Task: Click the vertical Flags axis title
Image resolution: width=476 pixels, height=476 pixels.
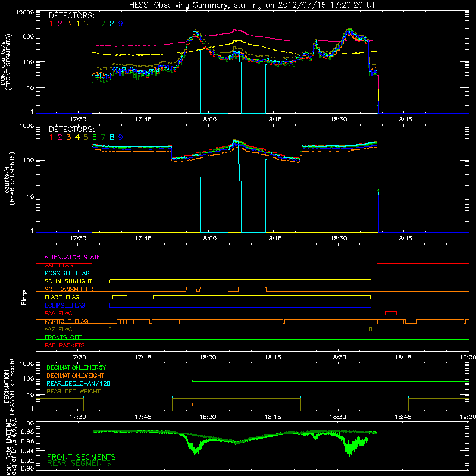Action: click(24, 297)
